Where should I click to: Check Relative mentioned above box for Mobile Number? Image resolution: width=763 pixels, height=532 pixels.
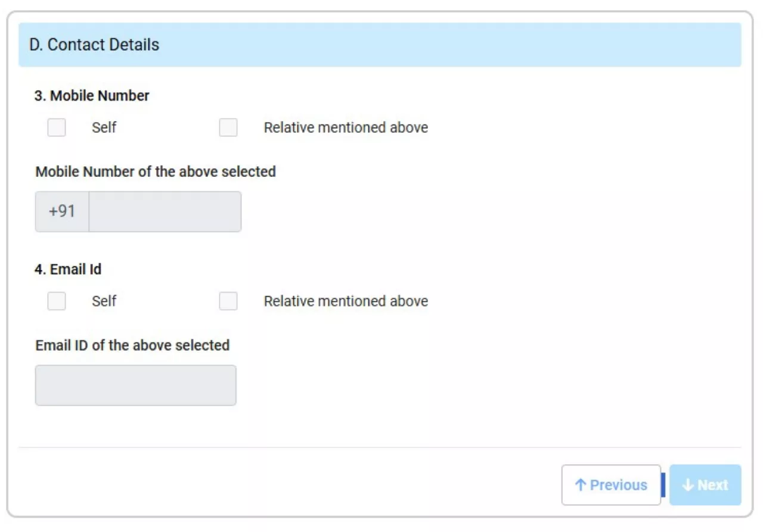pyautogui.click(x=228, y=127)
